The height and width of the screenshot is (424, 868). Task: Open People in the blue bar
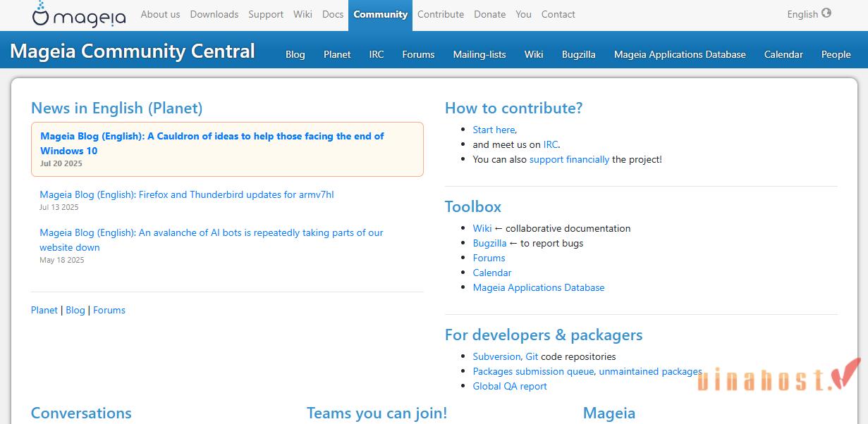(x=836, y=54)
